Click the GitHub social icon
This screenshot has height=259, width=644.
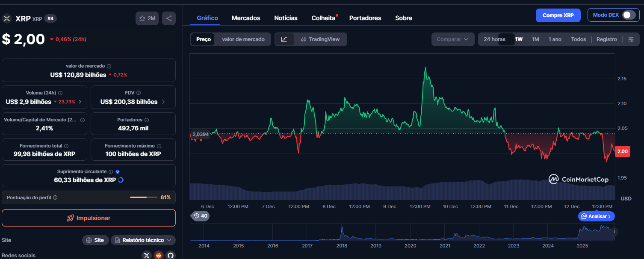(170, 255)
